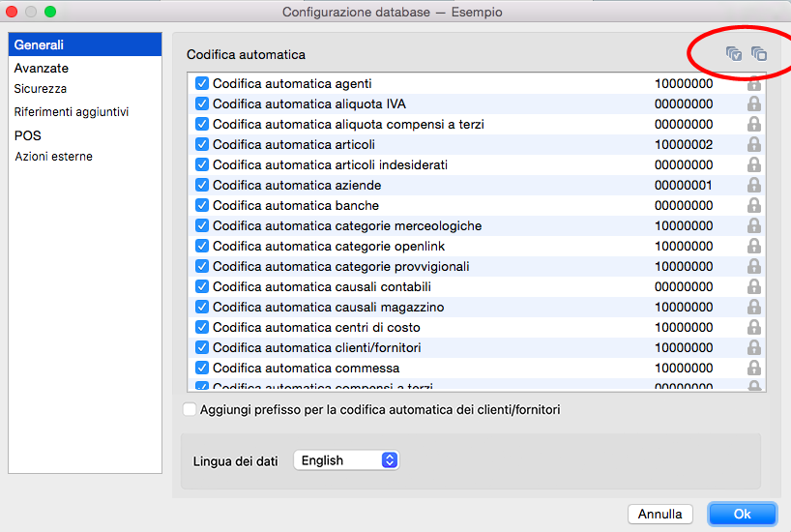Viewport: 791px width, 532px height.
Task: Toggle Codifica automatica categorie merceologiche checkbox
Action: 202,226
